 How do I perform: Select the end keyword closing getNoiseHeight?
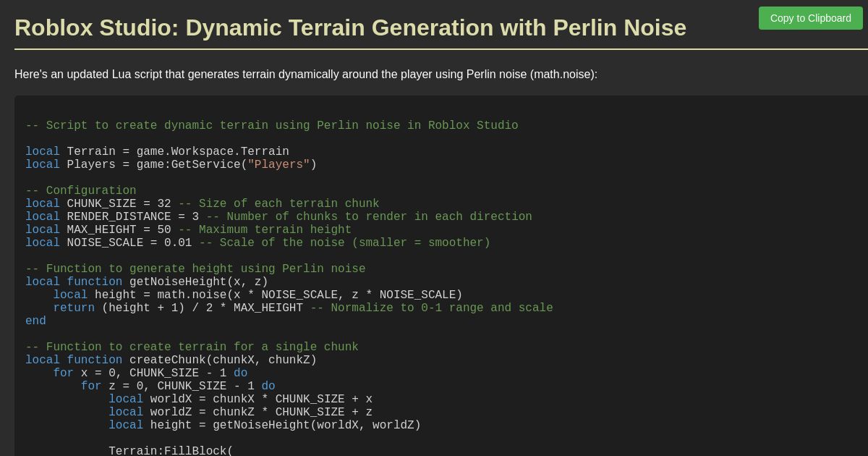pyautogui.click(x=35, y=321)
